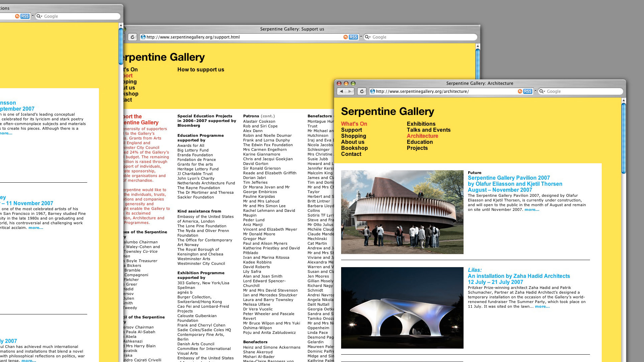Click the orange SnapBack arrow beside support.html URL
Screen dimensions: 644x362
(345, 37)
